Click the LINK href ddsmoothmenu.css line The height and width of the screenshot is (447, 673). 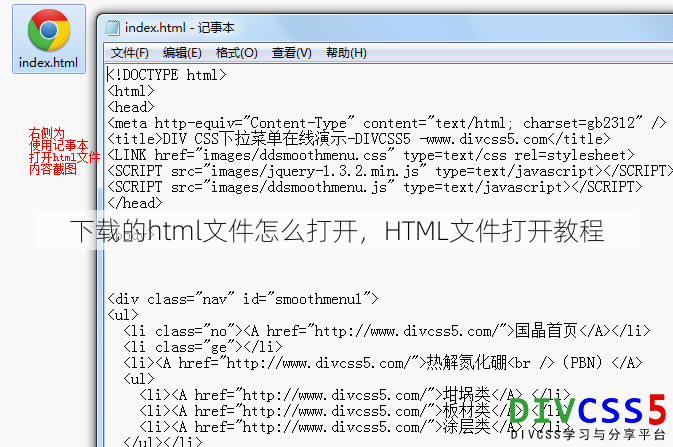tap(371, 155)
